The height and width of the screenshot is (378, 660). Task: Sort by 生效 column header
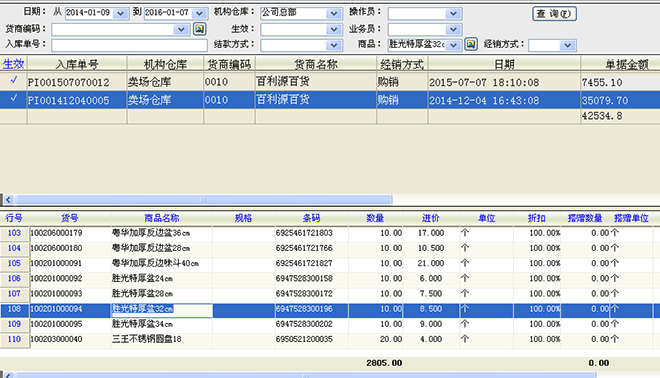pos(13,64)
